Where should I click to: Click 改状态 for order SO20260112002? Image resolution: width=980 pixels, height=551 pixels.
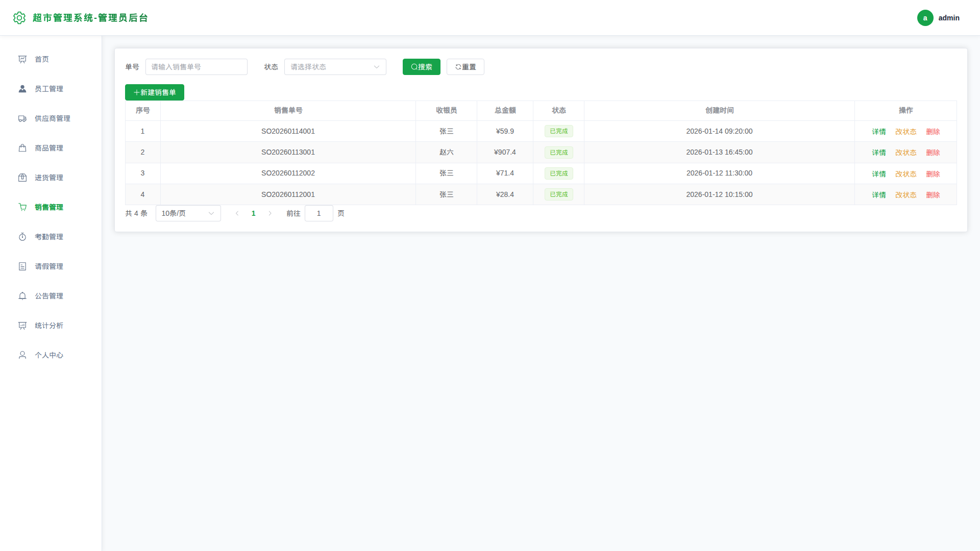[x=906, y=174]
